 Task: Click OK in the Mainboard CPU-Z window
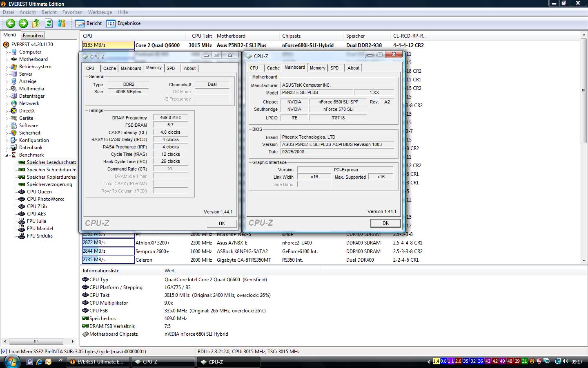(385, 223)
